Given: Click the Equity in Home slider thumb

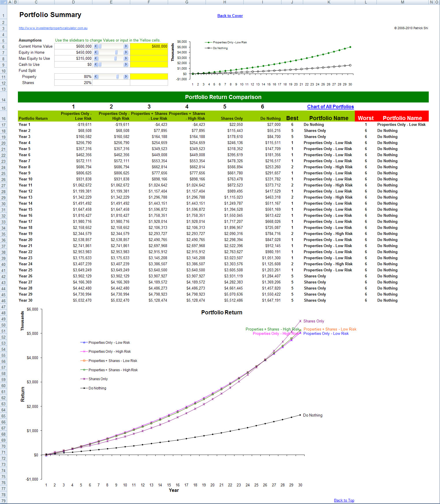Looking at the screenshot, I should [x=116, y=52].
